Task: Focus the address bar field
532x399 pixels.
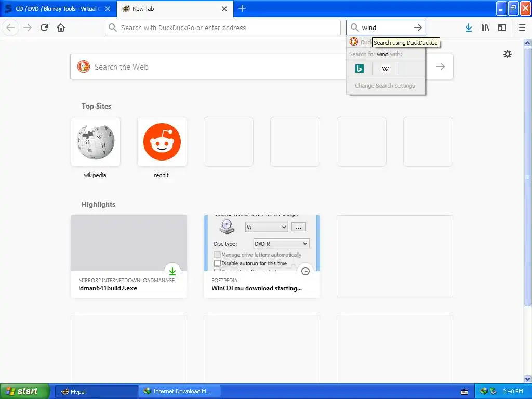Action: coord(222,28)
